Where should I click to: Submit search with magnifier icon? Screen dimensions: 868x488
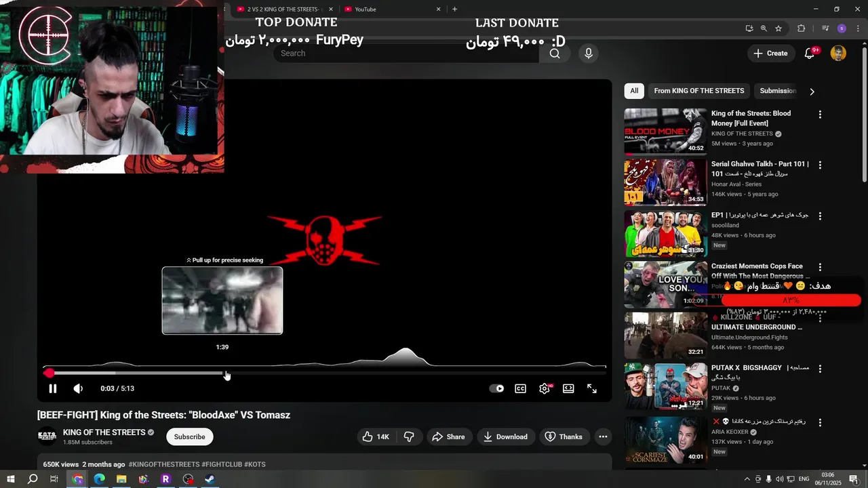tap(555, 53)
